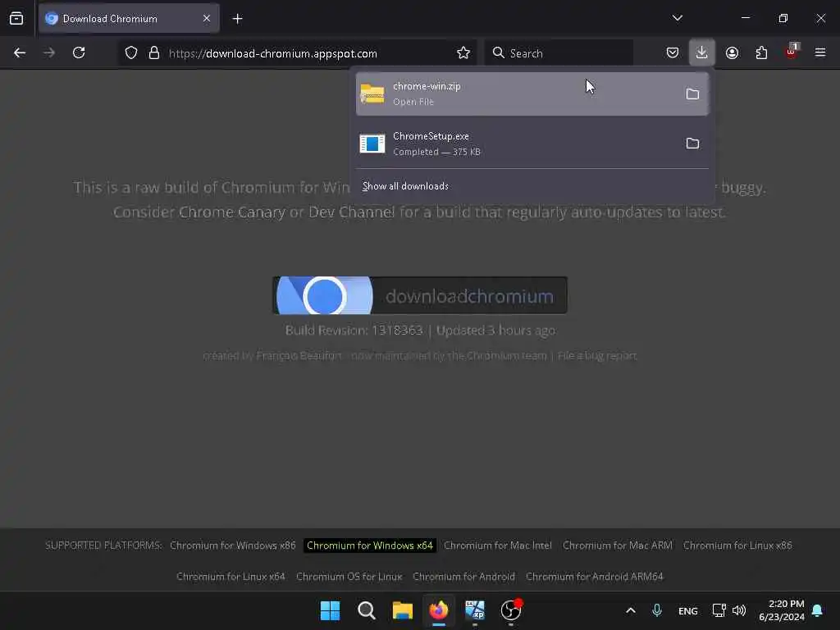Select Chromium for Linux x64 platform
Image resolution: width=840 pixels, height=630 pixels.
(231, 577)
